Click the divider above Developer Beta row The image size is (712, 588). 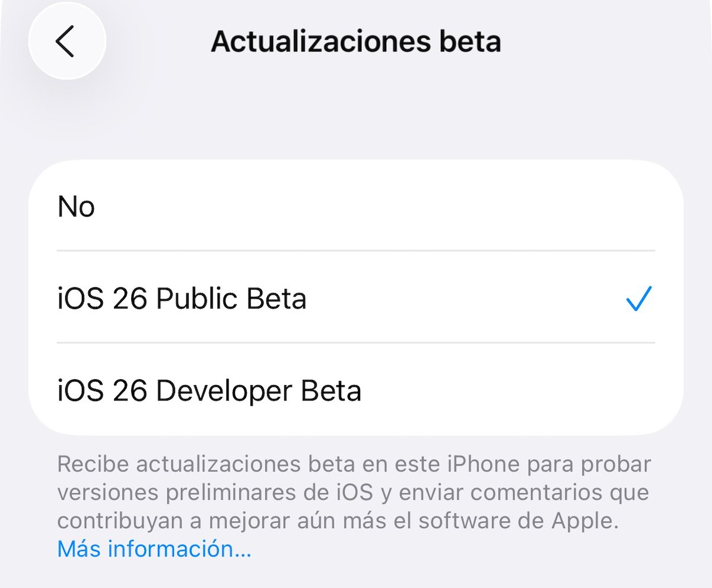tap(356, 342)
